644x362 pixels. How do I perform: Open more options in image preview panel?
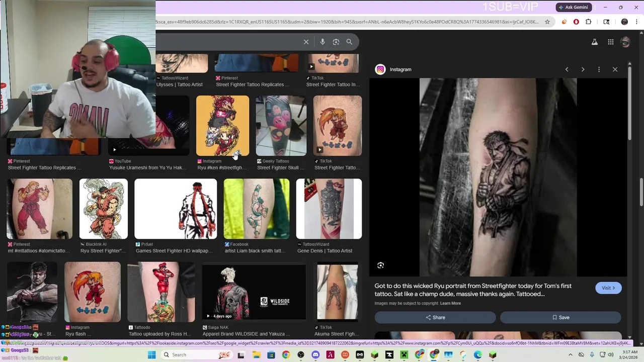[x=599, y=69]
